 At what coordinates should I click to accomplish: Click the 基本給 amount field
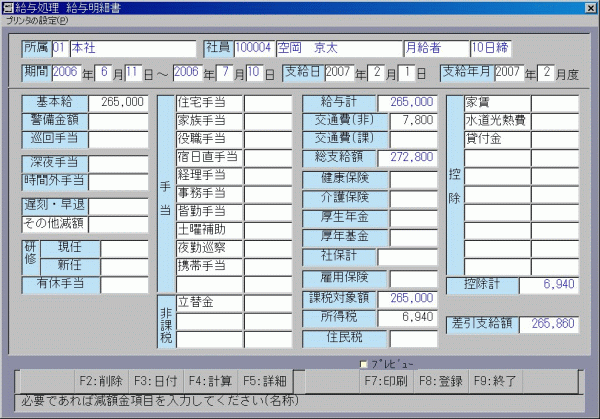[119, 102]
